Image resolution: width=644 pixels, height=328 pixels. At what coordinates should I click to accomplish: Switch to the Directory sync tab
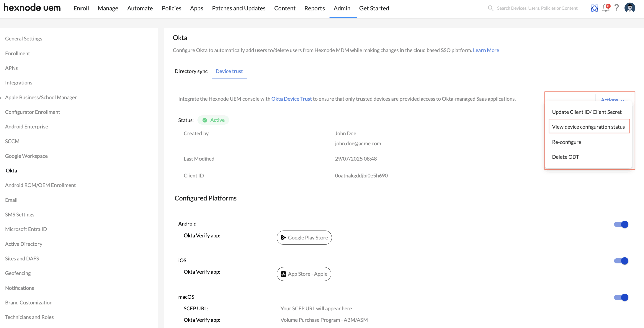(191, 71)
